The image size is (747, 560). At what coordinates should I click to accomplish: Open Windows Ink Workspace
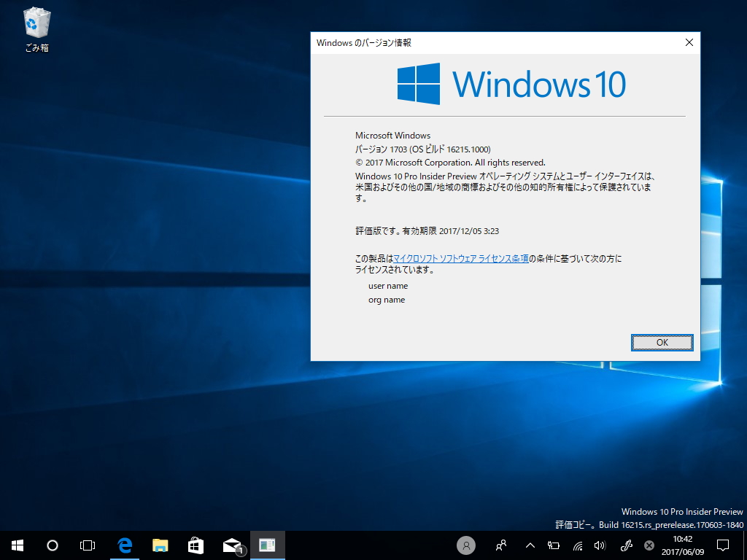coord(626,545)
